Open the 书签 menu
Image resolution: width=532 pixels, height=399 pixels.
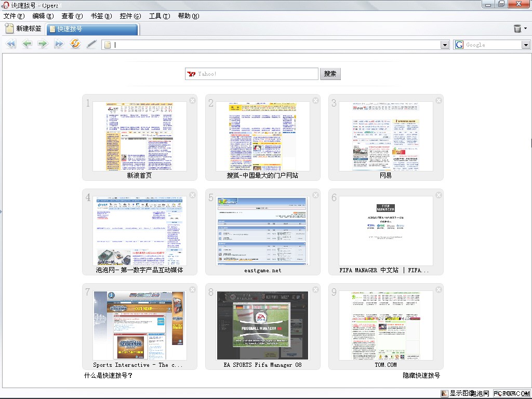[101, 16]
